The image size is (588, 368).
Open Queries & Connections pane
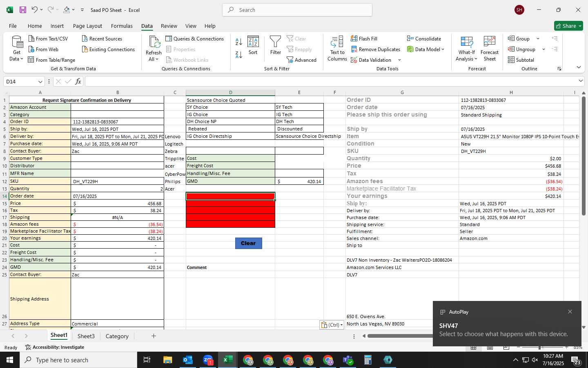click(195, 39)
